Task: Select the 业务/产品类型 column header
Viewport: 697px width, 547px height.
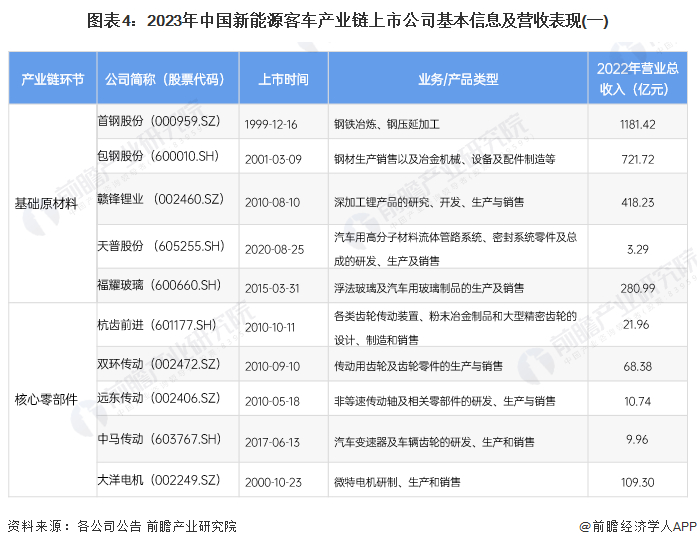Action: point(458,79)
